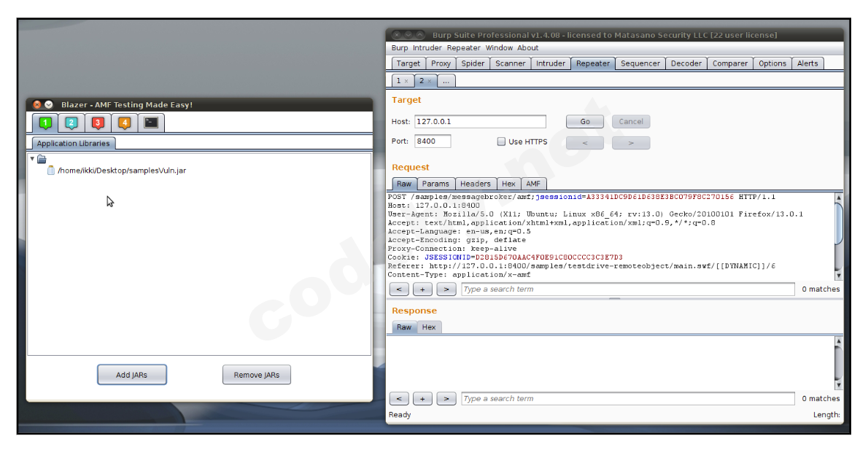
Task: Click the > icon beside the response search bar
Action: coord(446,398)
